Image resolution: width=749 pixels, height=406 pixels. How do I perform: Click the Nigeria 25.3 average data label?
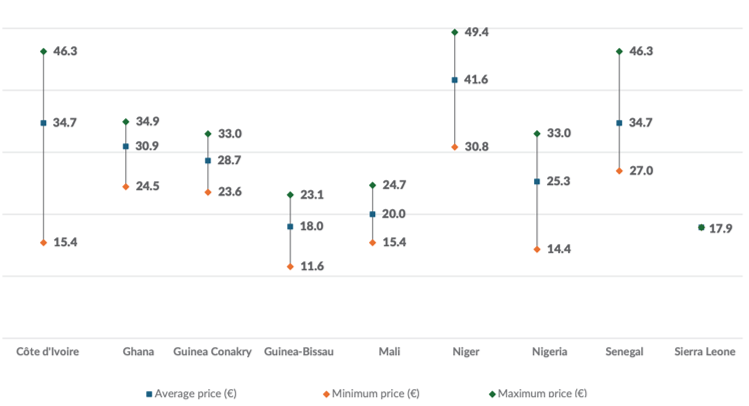pos(559,181)
